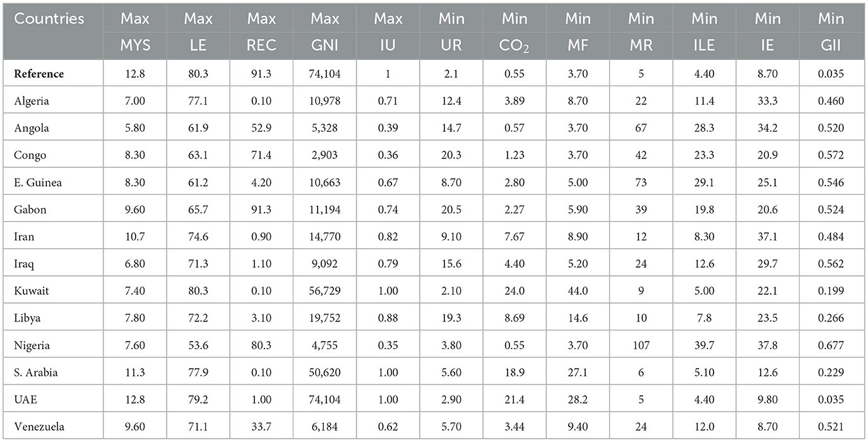Select UAE's GNI value 74,104
Screen dimensions: 868x442
tap(324, 400)
